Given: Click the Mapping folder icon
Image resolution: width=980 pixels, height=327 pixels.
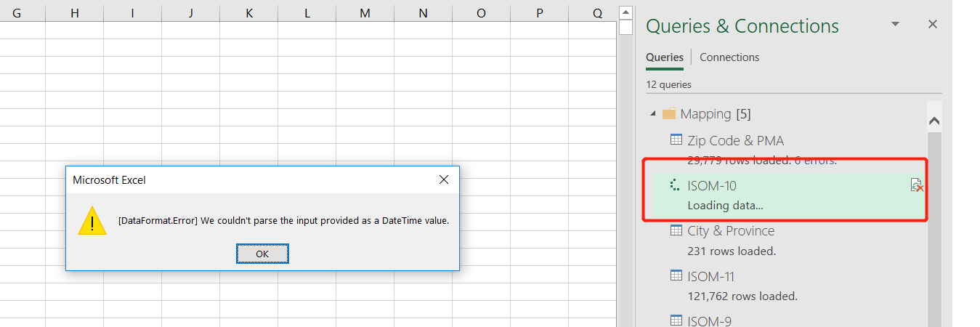Looking at the screenshot, I should pos(669,114).
